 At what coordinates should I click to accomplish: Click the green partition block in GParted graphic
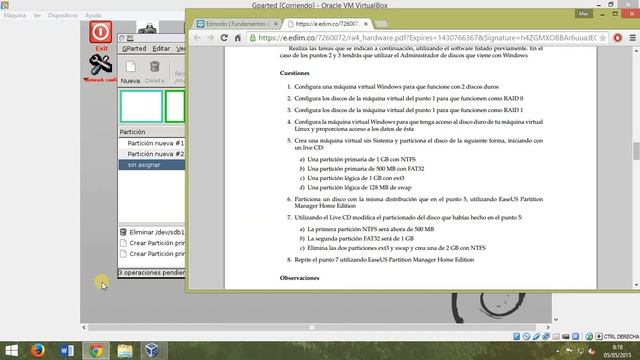coord(175,106)
